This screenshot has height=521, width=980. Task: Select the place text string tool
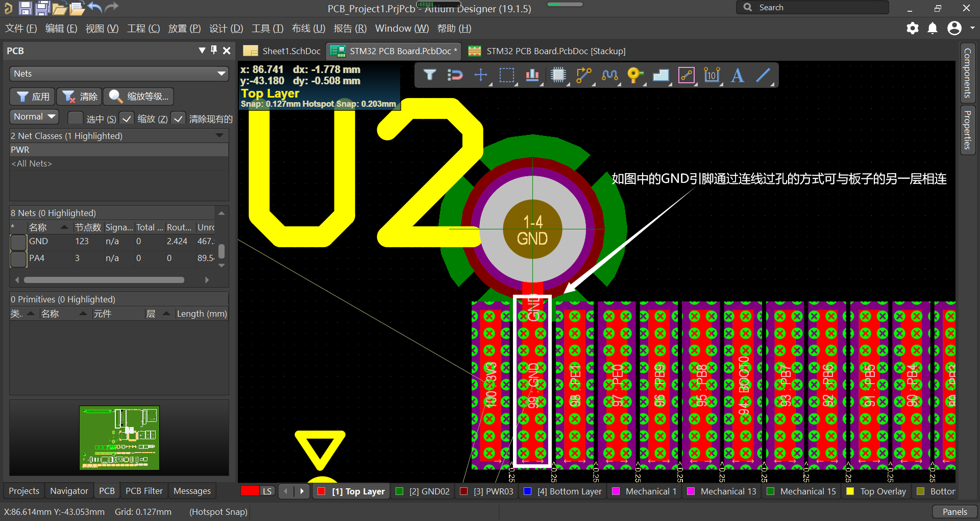[x=738, y=75]
